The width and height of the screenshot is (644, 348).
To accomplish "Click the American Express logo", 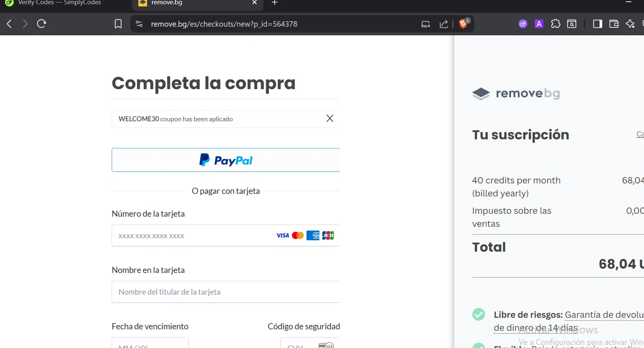I will point(313,236).
